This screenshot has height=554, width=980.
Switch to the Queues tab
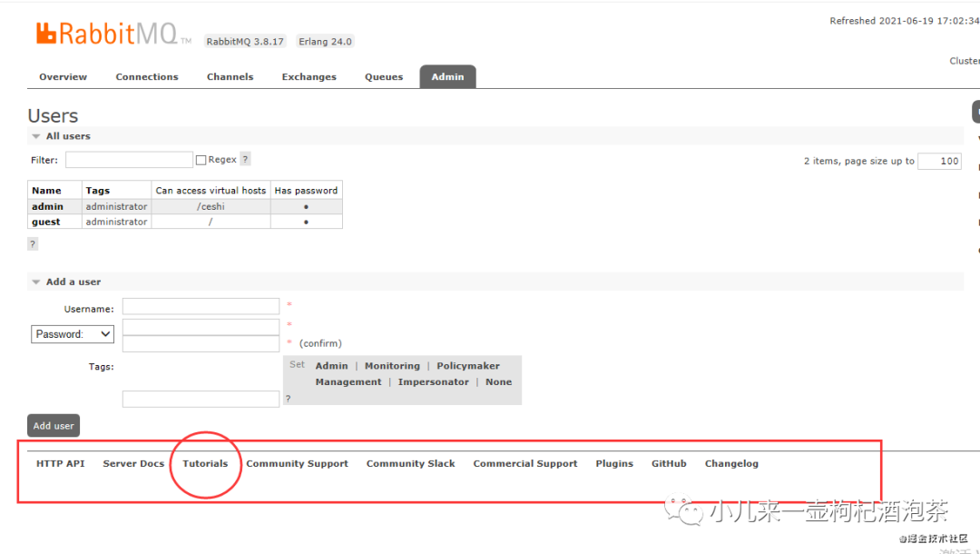(384, 77)
